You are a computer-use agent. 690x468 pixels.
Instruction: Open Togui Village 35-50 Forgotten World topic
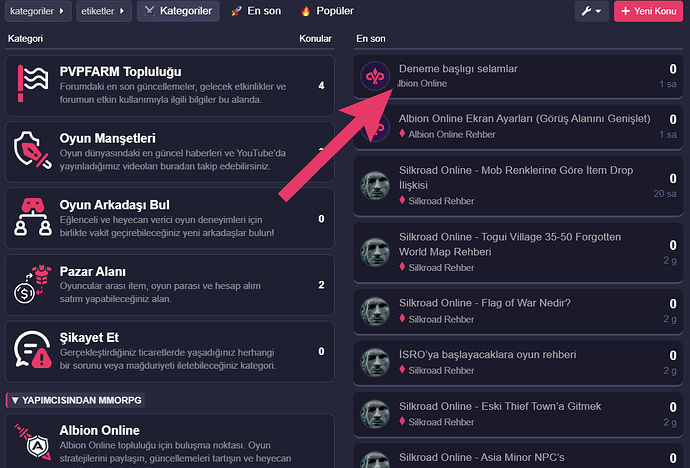coord(510,244)
